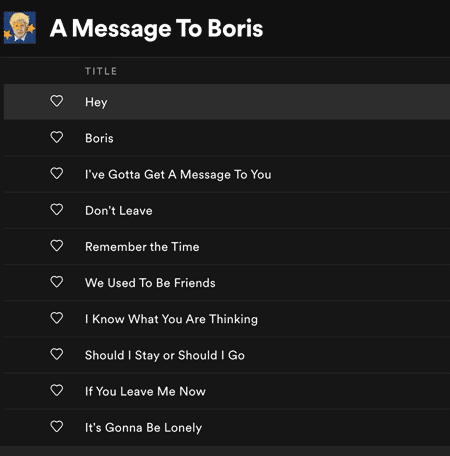Toggle heart for "It's Gonna Be Lonely"

point(57,427)
